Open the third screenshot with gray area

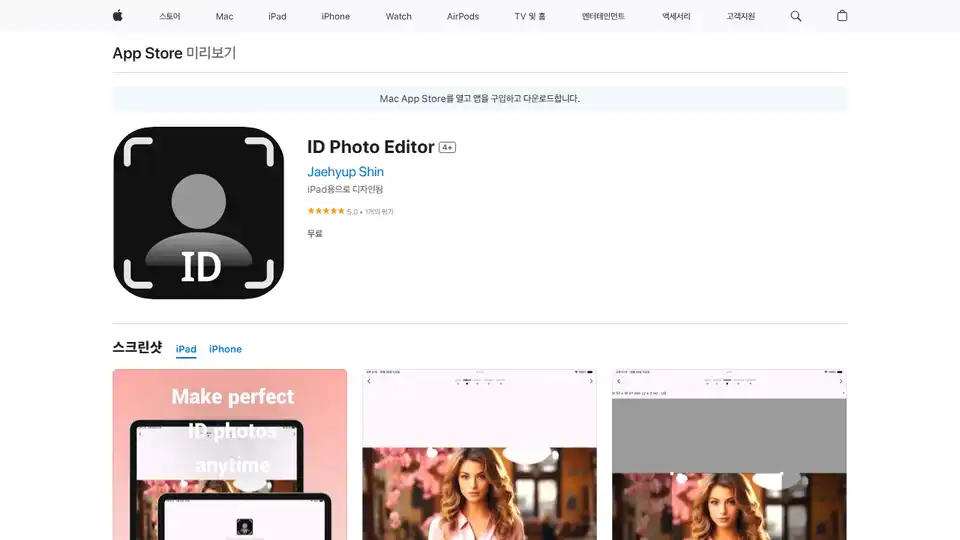pyautogui.click(x=729, y=454)
